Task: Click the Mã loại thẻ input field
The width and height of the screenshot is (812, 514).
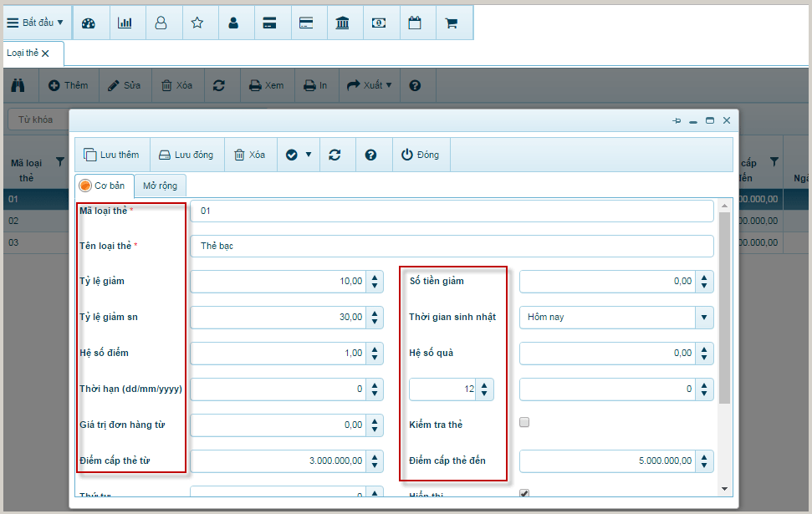Action: pyautogui.click(x=452, y=211)
